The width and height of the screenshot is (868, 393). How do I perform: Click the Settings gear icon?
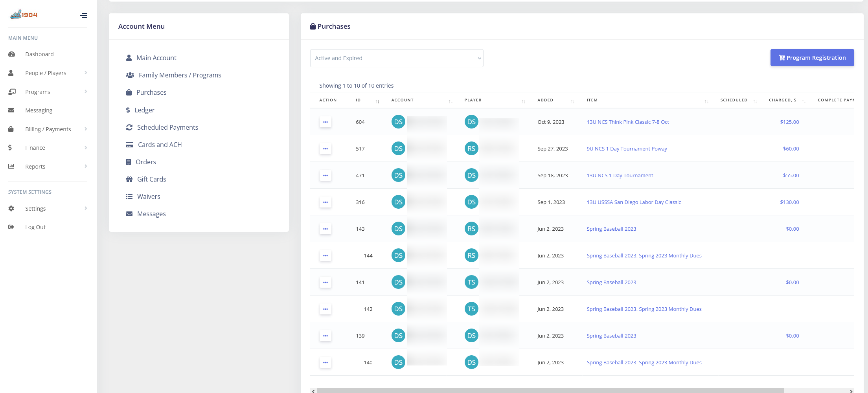(x=11, y=209)
